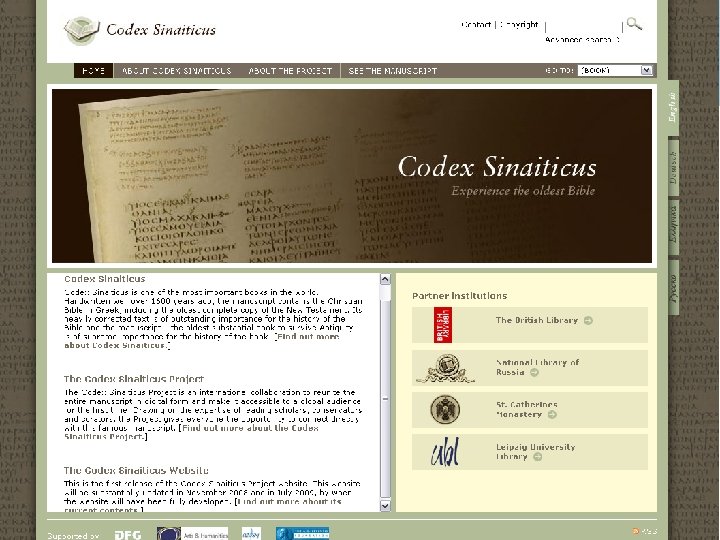Open the Copyright link in the header
This screenshot has width=720, height=540.
point(519,25)
